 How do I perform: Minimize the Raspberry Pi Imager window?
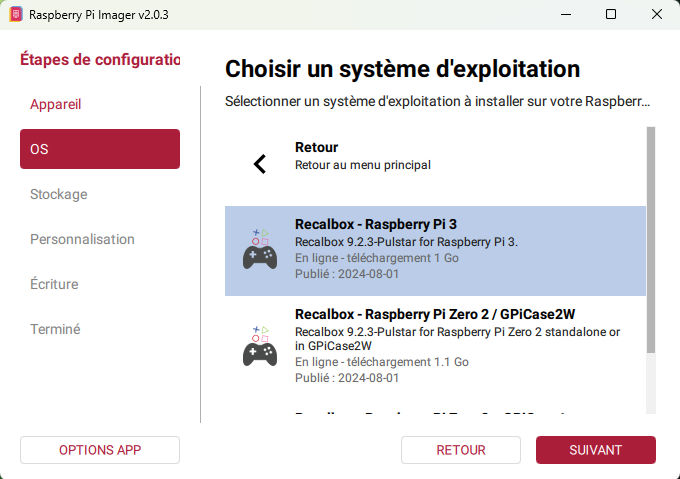565,15
